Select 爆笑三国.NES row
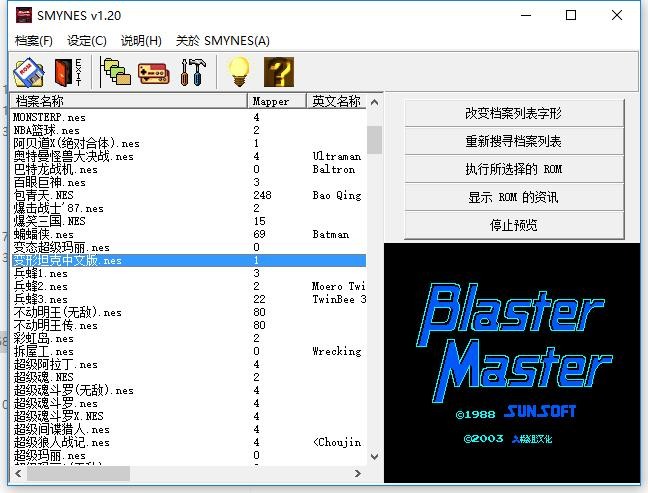Screen dimensions: 648x493 click(x=188, y=221)
